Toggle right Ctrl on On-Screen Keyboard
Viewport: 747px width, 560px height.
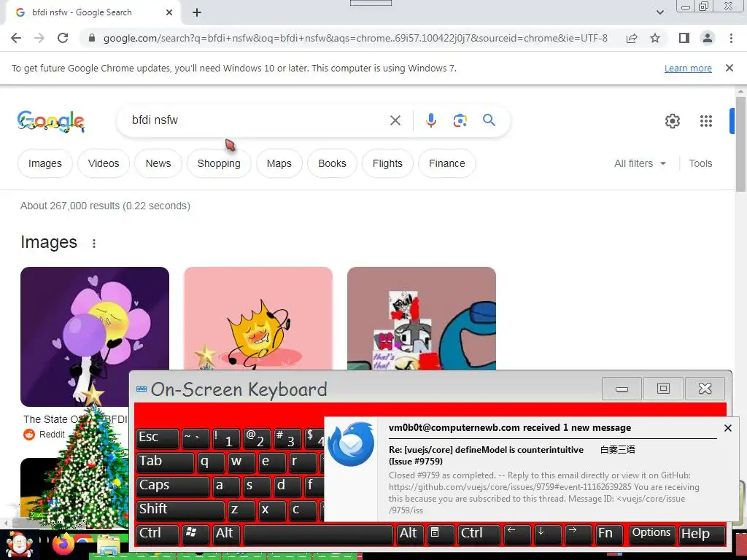[479, 534]
